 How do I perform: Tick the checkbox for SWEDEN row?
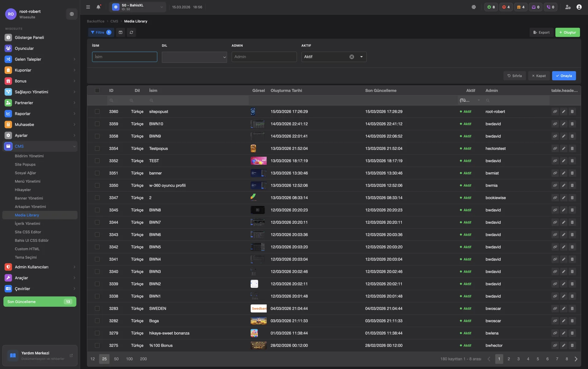click(97, 308)
